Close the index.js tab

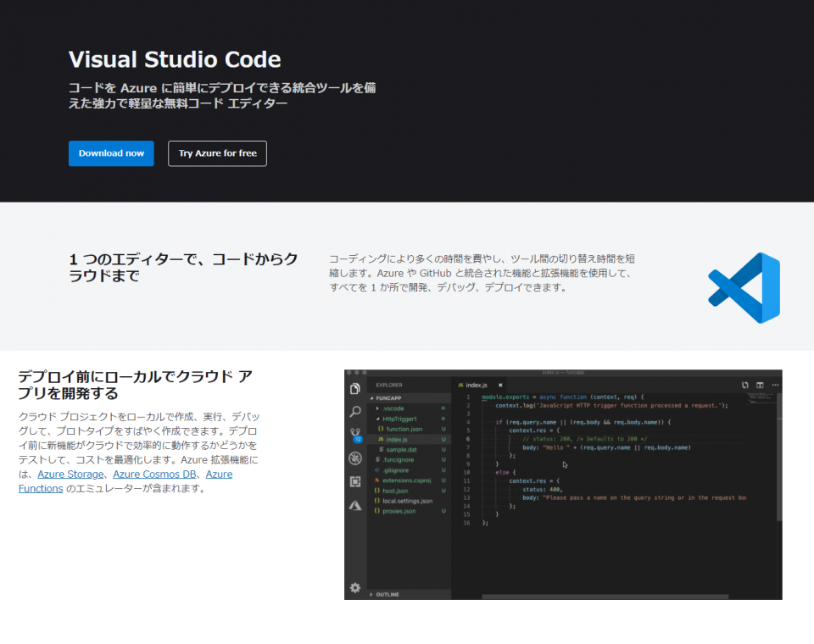tap(500, 385)
